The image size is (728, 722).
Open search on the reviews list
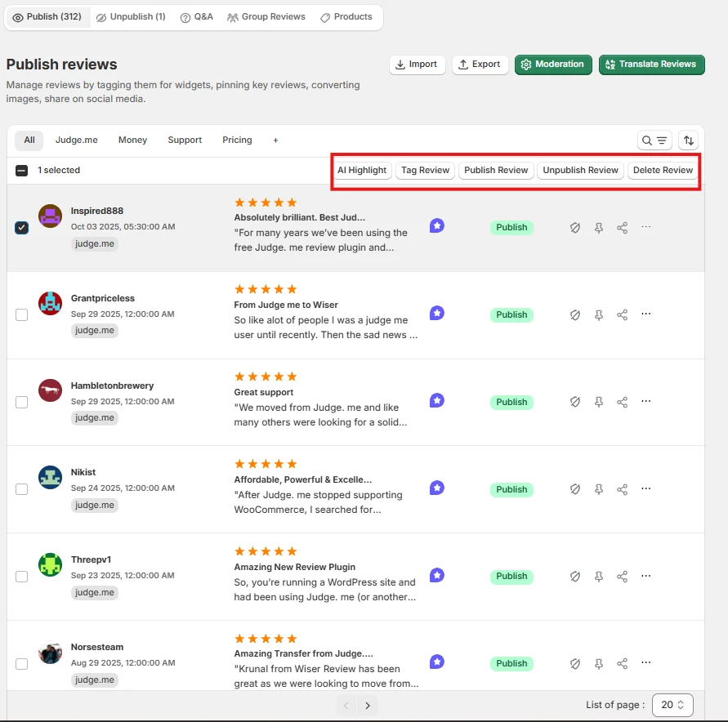click(x=649, y=140)
